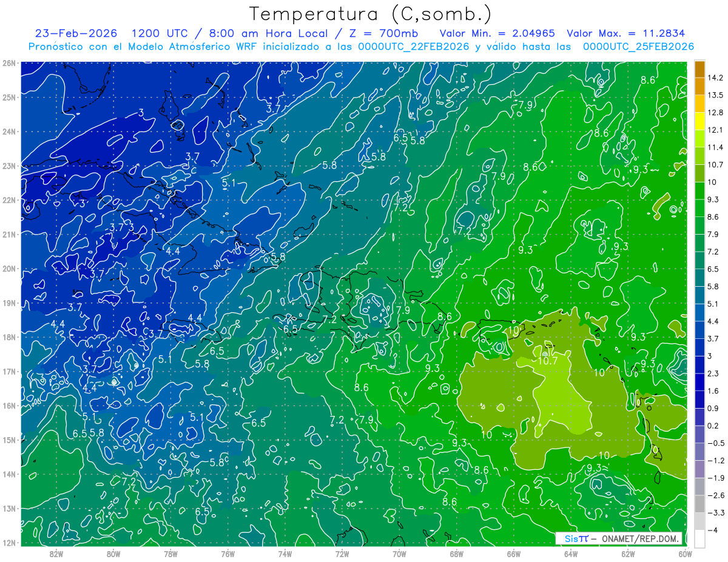The width and height of the screenshot is (728, 562).
Task: Click the '24N' latitude axis label
Action: pos(8,132)
